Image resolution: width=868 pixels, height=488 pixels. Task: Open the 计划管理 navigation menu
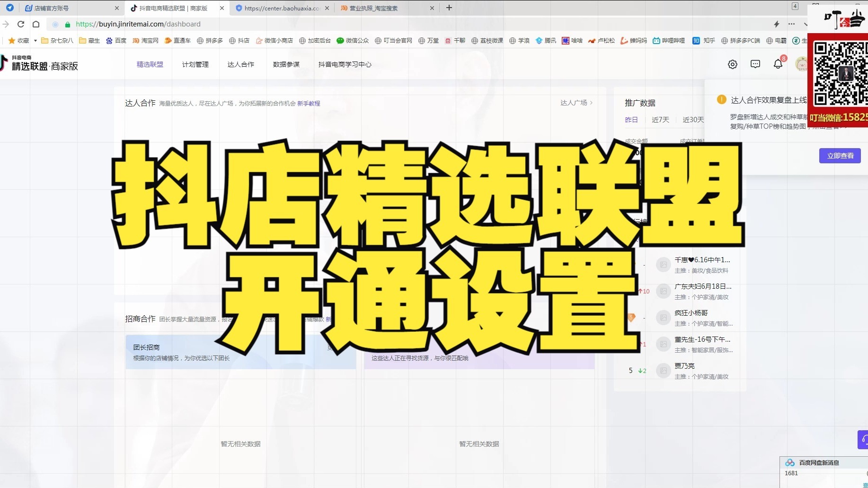(195, 64)
